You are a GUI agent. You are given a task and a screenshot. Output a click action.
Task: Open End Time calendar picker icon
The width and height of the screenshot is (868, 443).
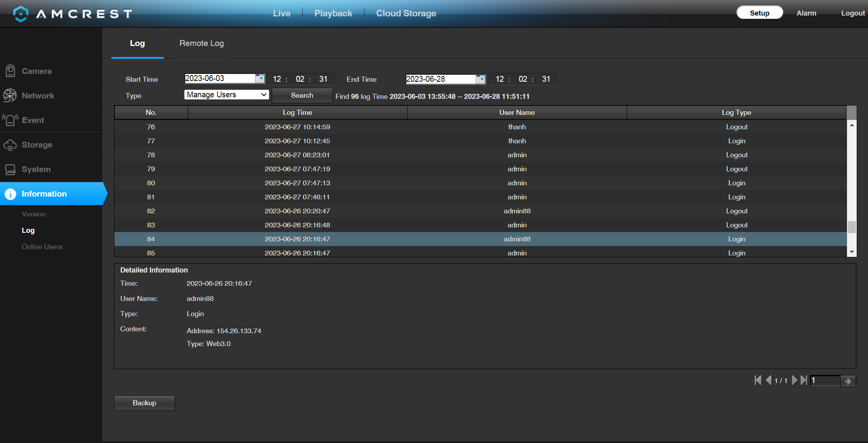pyautogui.click(x=480, y=79)
